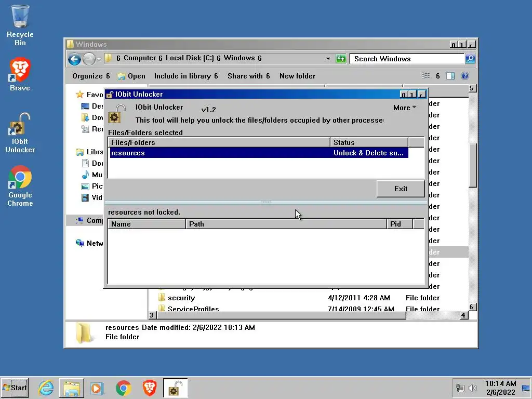Select the Documents library
Screen dimensions: 532x399
pyautogui.click(x=92, y=163)
